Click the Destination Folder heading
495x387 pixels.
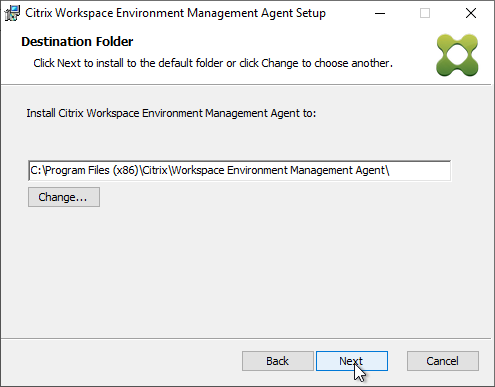point(77,42)
